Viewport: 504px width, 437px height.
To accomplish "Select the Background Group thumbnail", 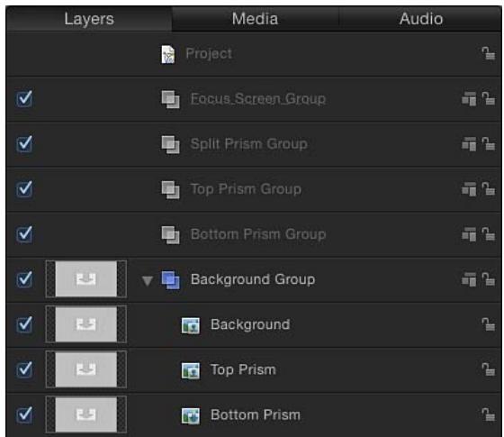I will pyautogui.click(x=86, y=279).
